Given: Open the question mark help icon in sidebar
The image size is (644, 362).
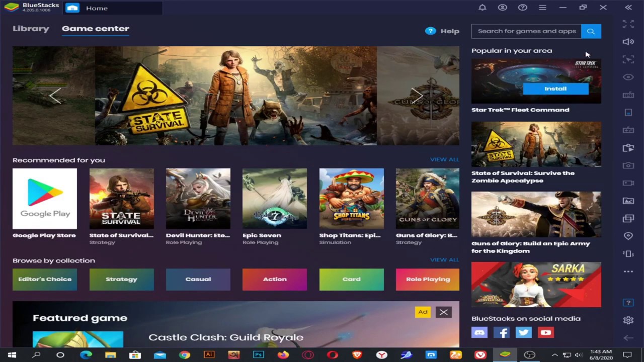Looking at the screenshot, I should pos(628,303).
